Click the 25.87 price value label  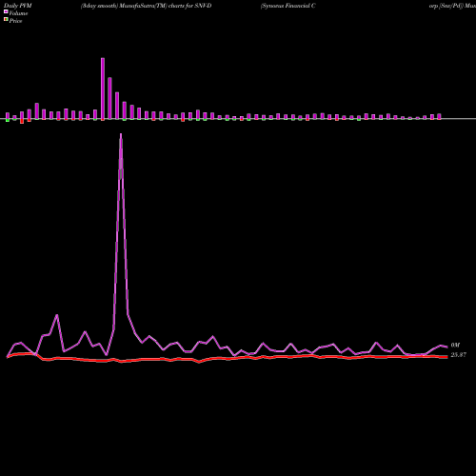point(459,355)
